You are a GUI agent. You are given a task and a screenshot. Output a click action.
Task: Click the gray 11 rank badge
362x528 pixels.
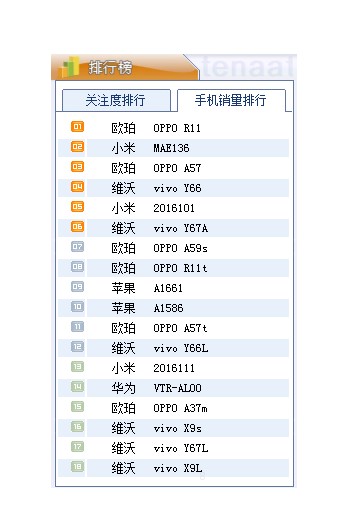click(77, 327)
